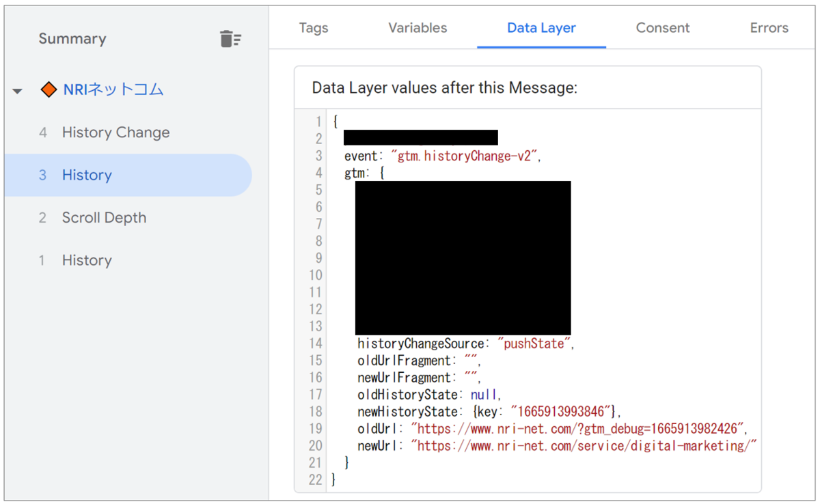820x504 pixels.
Task: Click the historyChangeSource "pushState" line
Action: point(466,344)
